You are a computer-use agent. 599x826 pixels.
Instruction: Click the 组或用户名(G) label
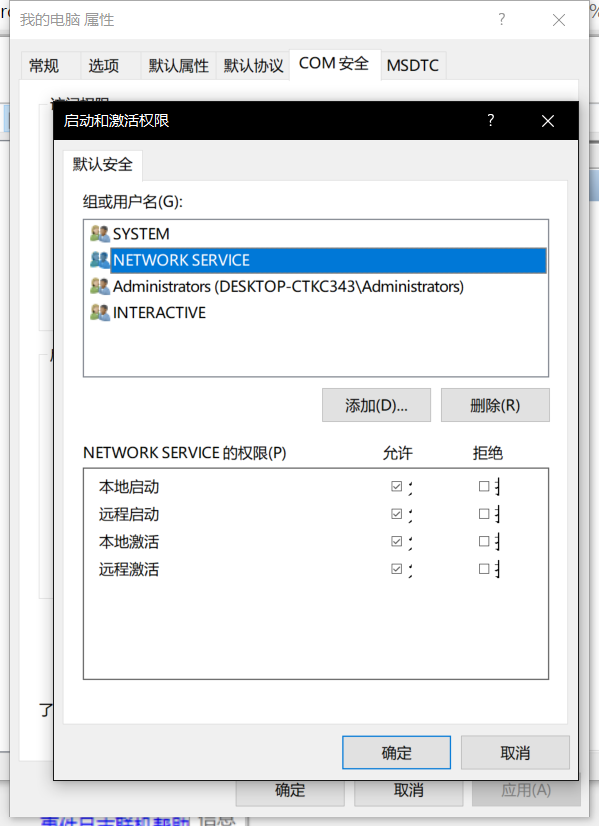click(x=133, y=201)
